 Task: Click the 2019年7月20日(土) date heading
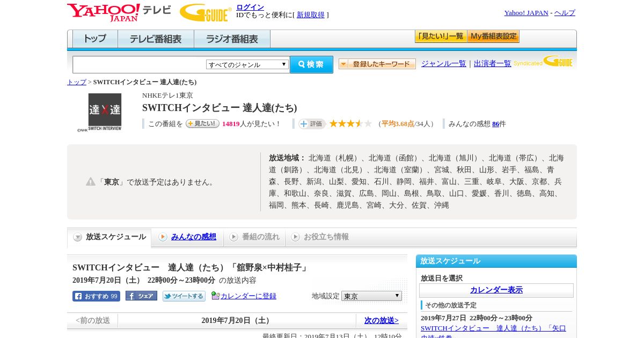236,320
